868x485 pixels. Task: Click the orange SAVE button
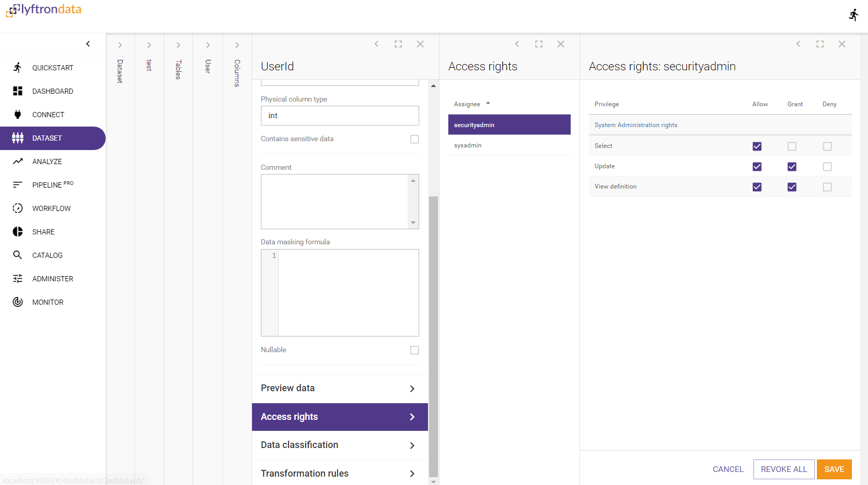point(834,469)
